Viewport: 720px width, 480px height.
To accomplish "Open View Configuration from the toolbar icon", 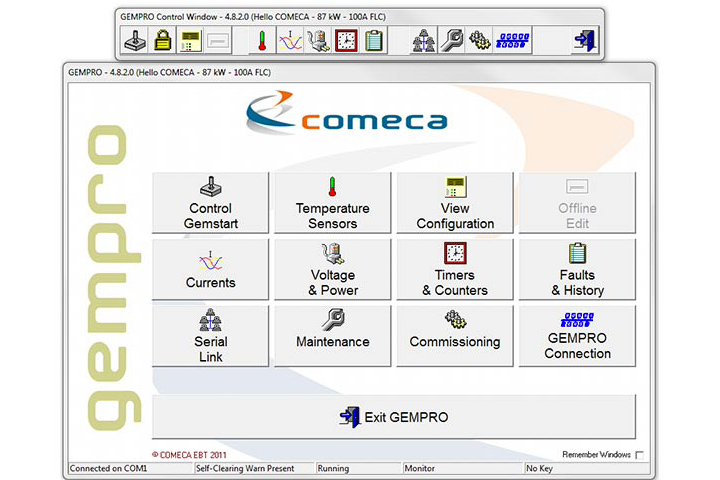I will (190, 40).
